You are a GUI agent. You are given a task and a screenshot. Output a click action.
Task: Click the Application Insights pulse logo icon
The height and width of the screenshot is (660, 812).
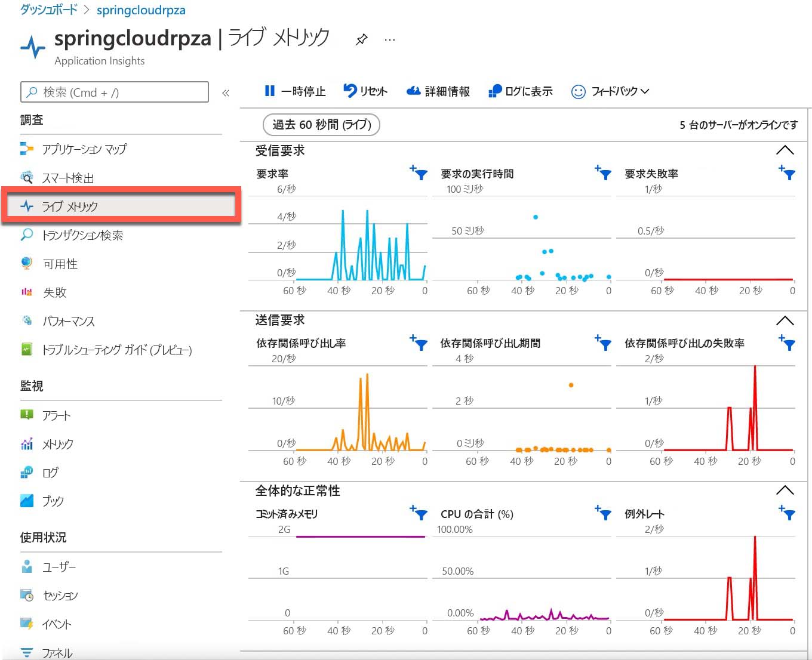pyautogui.click(x=33, y=47)
